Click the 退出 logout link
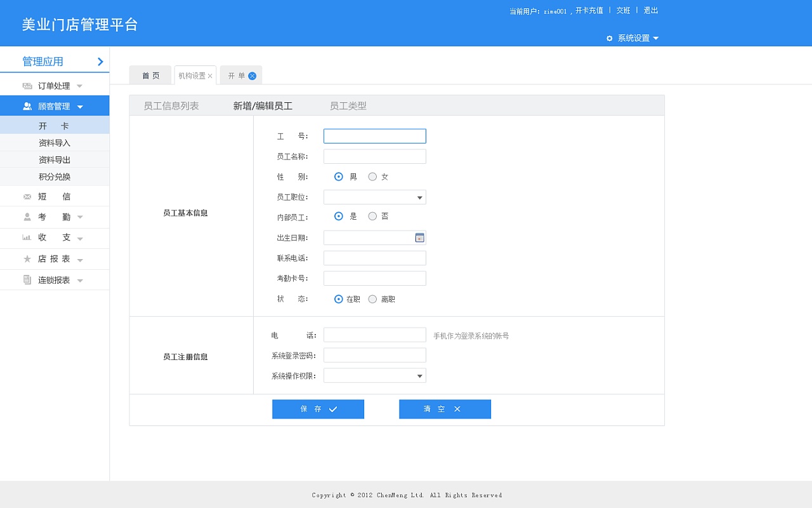This screenshot has width=812, height=508. pyautogui.click(x=651, y=10)
